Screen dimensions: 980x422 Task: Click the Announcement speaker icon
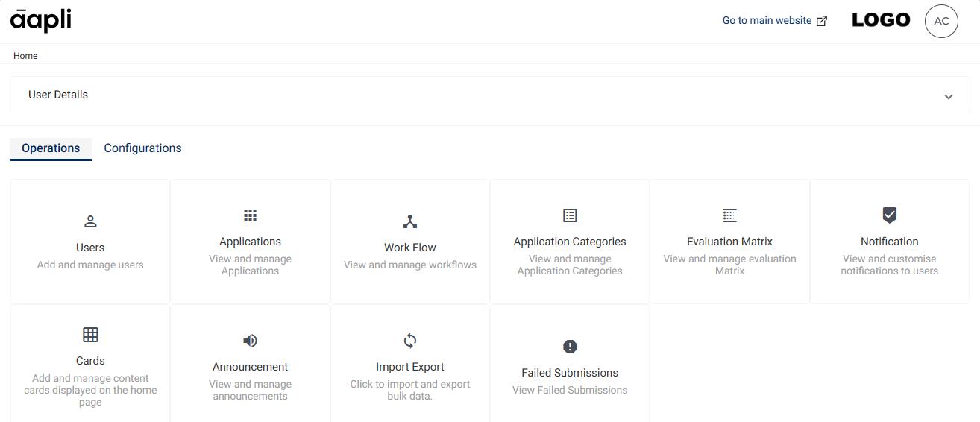click(250, 341)
